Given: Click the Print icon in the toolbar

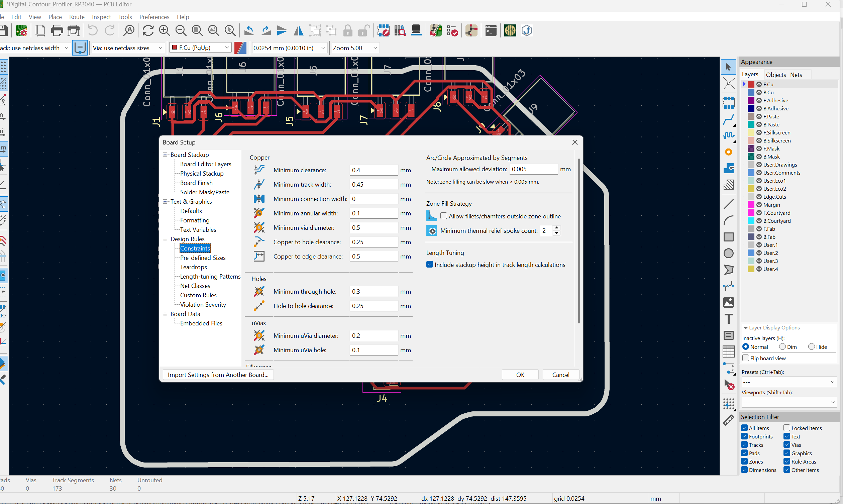Looking at the screenshot, I should point(57,31).
